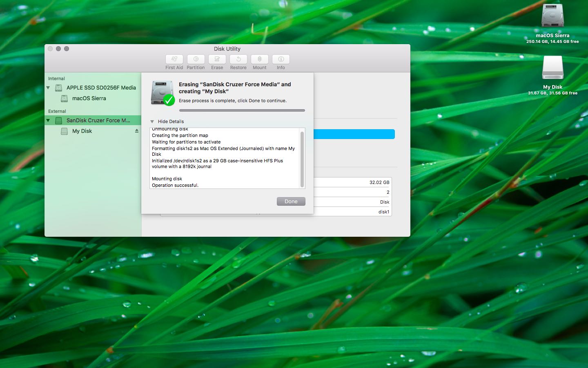
Task: Click 'Waiting for partitions to activate' line
Action: [x=186, y=142]
